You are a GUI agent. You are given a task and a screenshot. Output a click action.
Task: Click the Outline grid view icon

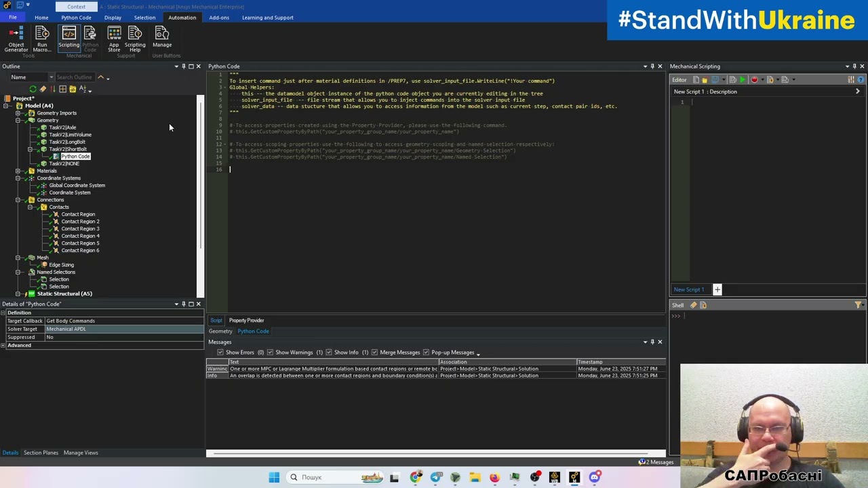[62, 89]
